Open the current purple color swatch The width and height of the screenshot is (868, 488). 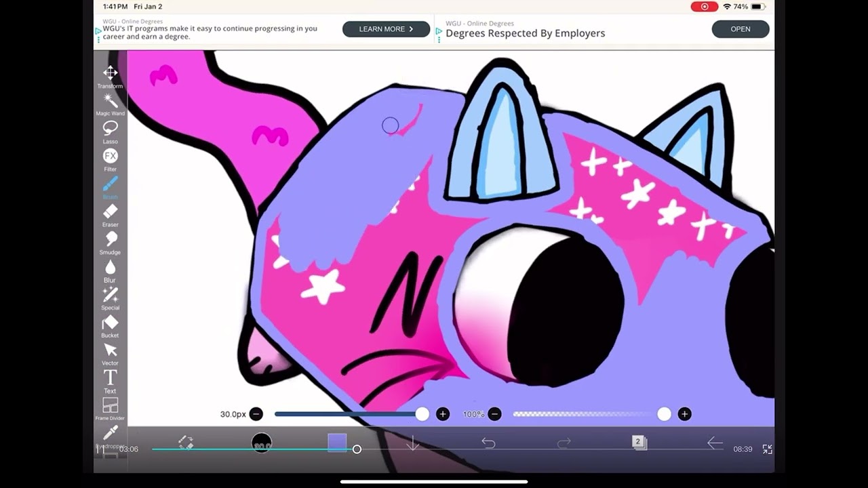point(337,443)
